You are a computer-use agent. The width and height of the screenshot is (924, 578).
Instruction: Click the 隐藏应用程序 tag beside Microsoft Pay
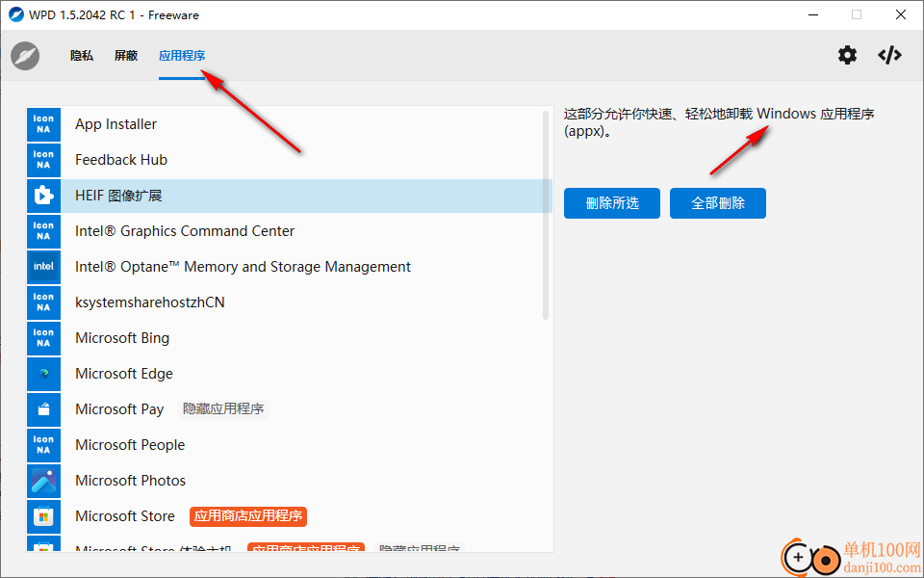point(223,409)
